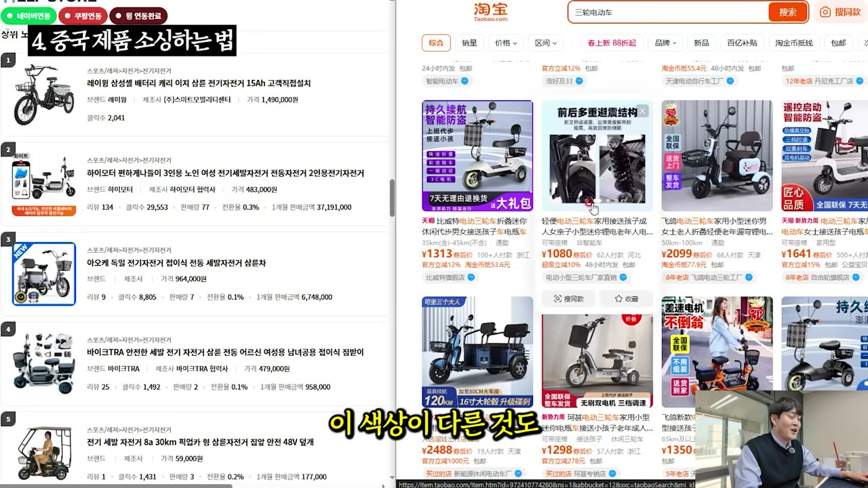
Task: Close the hovered suspension image overlay with X
Action: point(642,111)
